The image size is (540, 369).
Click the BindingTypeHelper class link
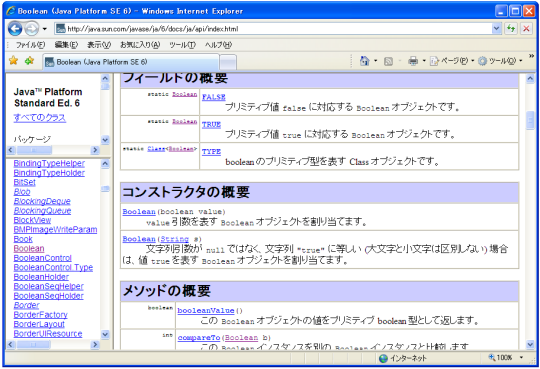point(49,163)
